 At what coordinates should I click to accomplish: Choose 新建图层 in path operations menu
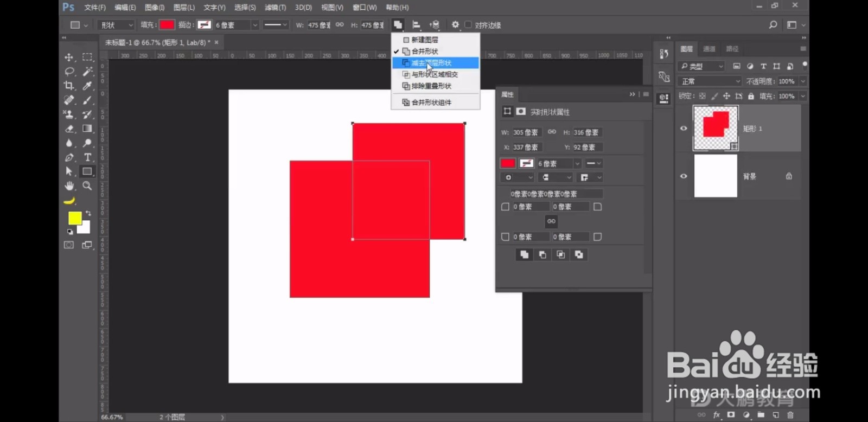point(436,40)
